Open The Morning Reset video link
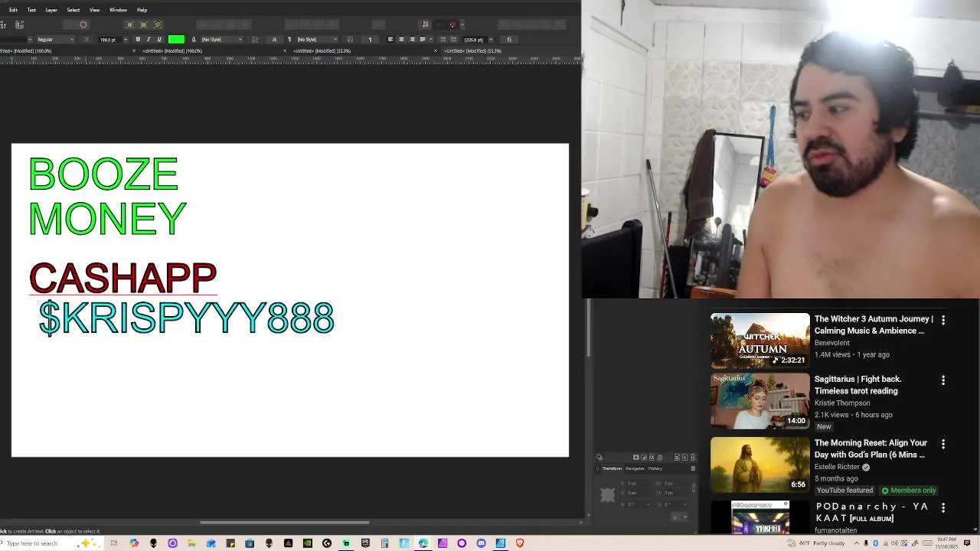 (871, 448)
